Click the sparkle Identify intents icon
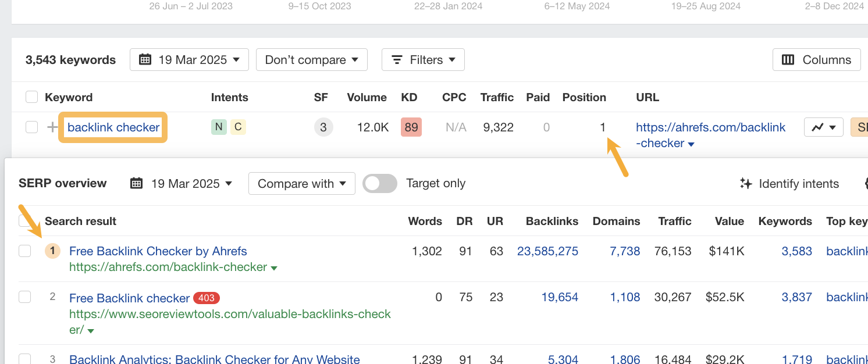 (x=745, y=184)
